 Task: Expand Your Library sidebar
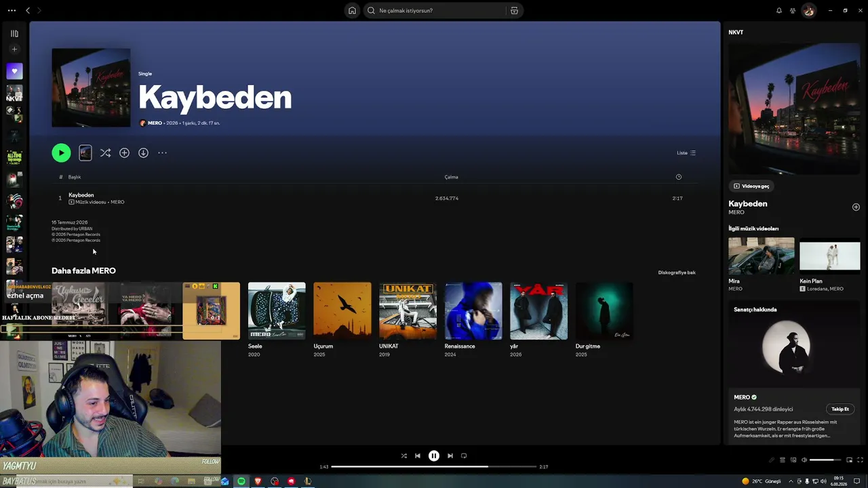point(14,33)
